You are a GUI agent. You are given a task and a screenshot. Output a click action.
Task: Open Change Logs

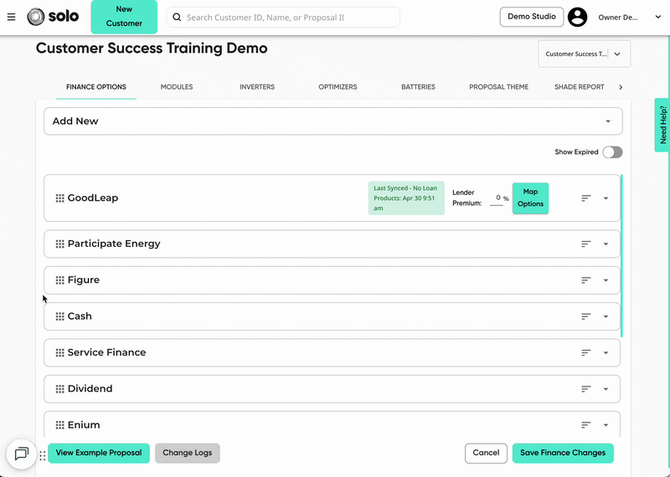[187, 453]
